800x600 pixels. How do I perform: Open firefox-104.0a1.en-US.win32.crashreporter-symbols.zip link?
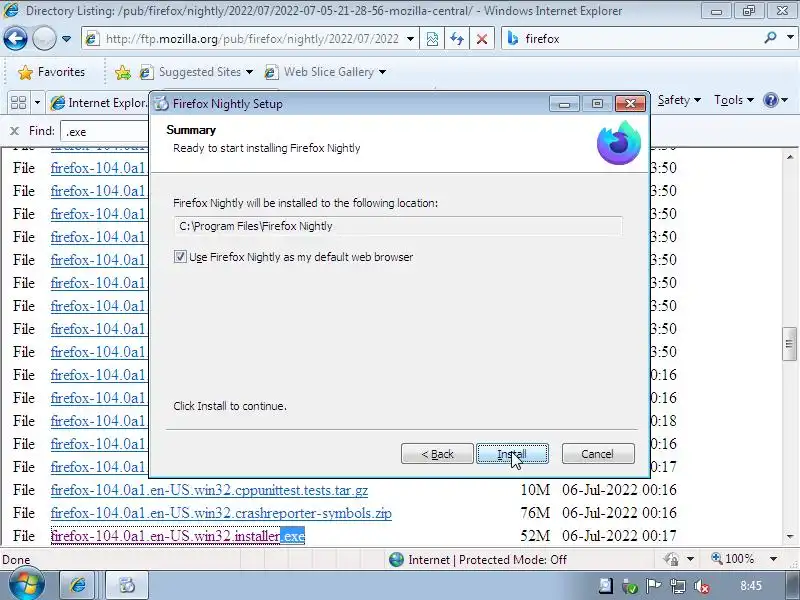tap(221, 513)
